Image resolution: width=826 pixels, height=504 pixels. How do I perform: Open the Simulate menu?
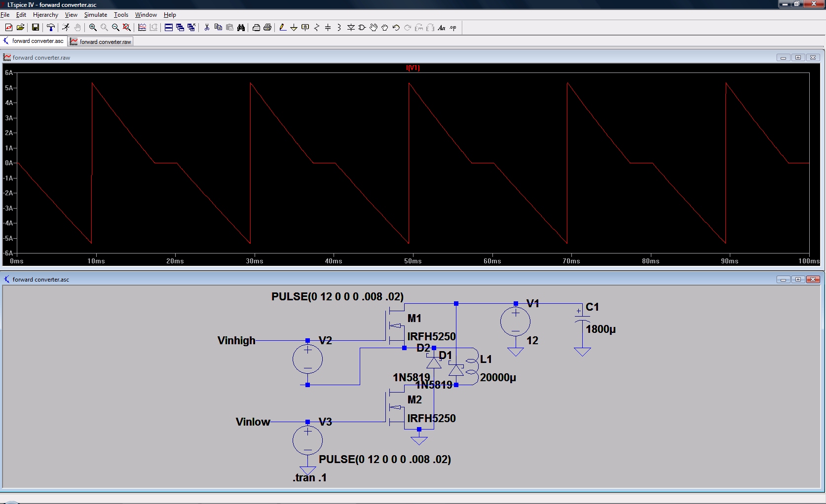(x=96, y=15)
